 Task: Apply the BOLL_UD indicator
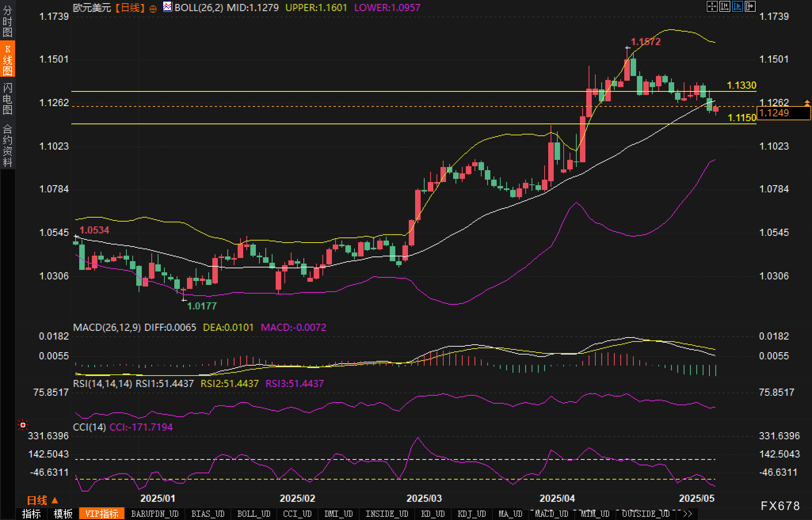tap(254, 514)
